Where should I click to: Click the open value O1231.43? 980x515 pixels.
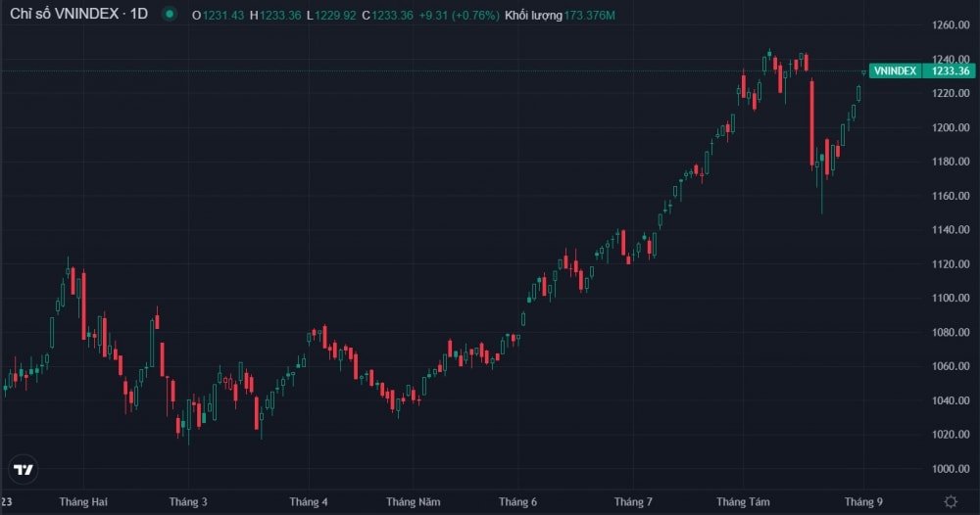tap(218, 15)
